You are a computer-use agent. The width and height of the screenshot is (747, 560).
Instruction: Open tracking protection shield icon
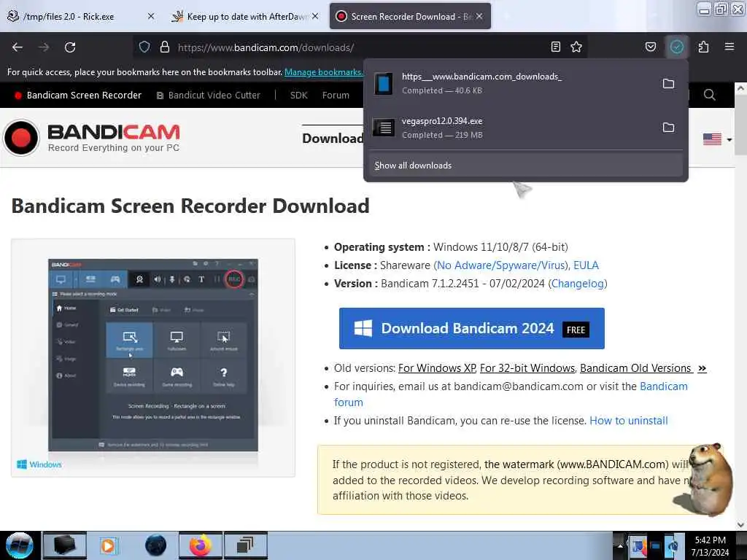[144, 47]
